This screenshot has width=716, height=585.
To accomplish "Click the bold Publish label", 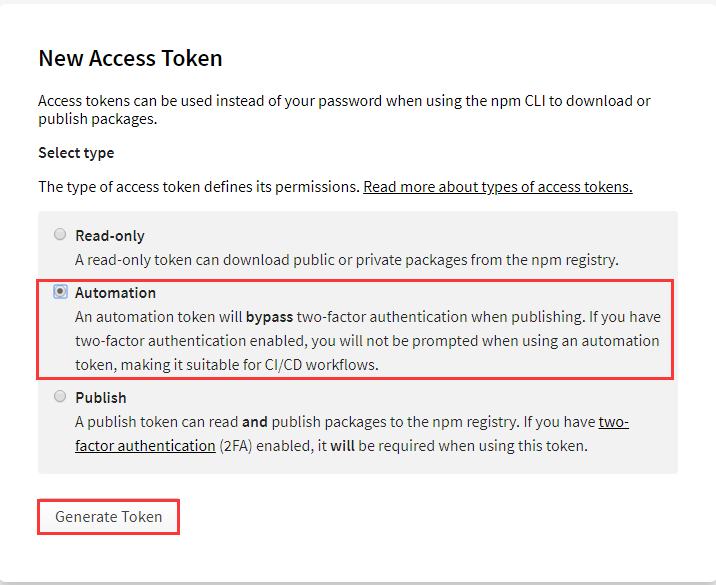I will pyautogui.click(x=101, y=398).
